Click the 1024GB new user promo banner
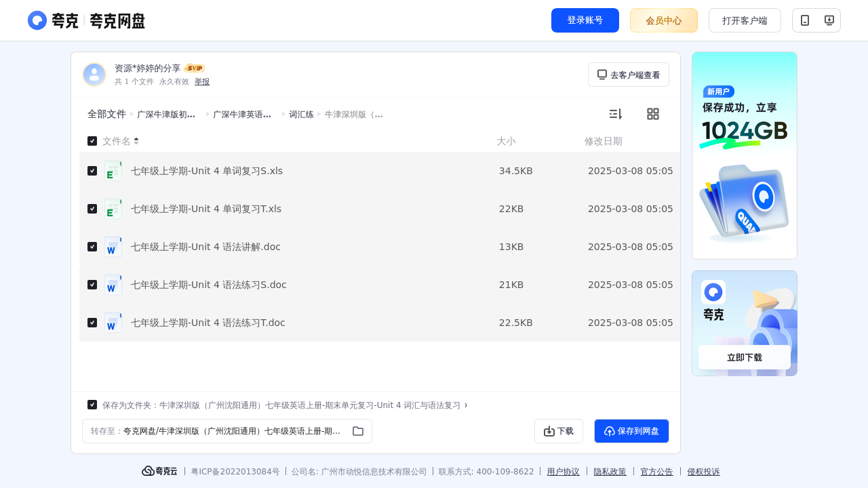 pyautogui.click(x=745, y=155)
